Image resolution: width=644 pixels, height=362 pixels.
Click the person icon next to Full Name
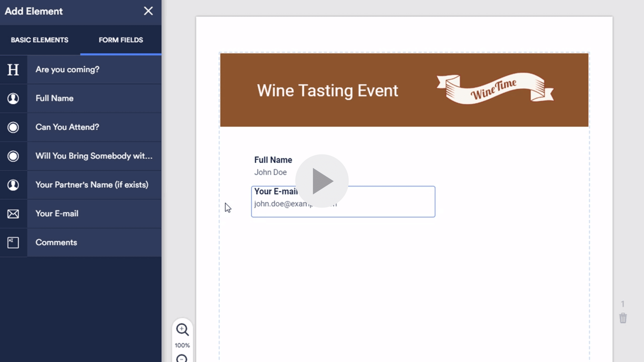pyautogui.click(x=13, y=98)
